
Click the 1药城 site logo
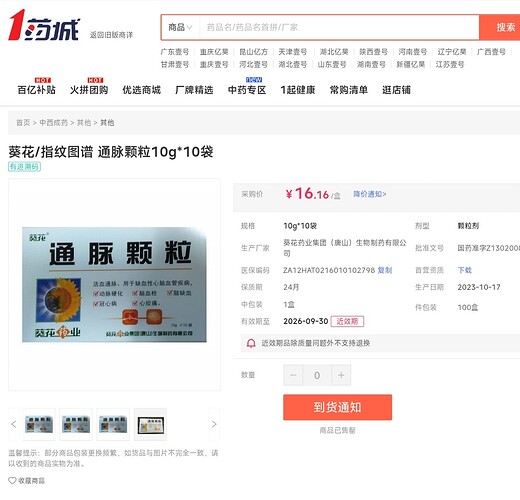click(x=44, y=25)
